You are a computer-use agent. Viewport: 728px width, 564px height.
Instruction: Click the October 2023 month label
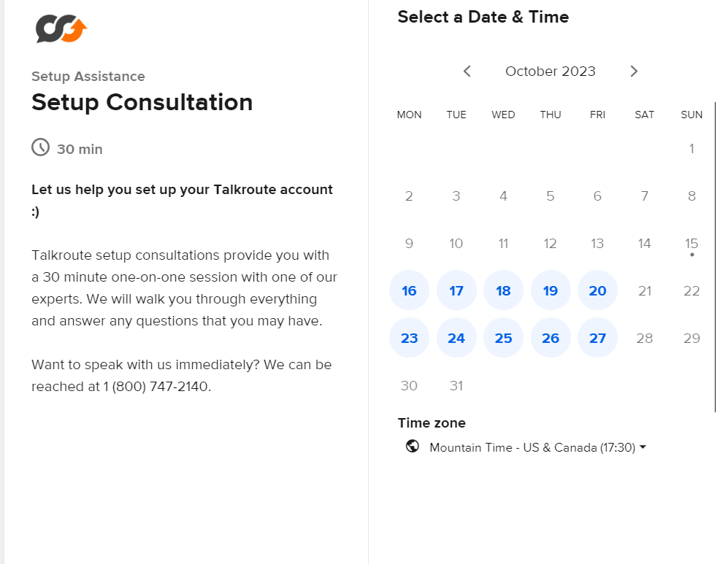click(x=550, y=71)
